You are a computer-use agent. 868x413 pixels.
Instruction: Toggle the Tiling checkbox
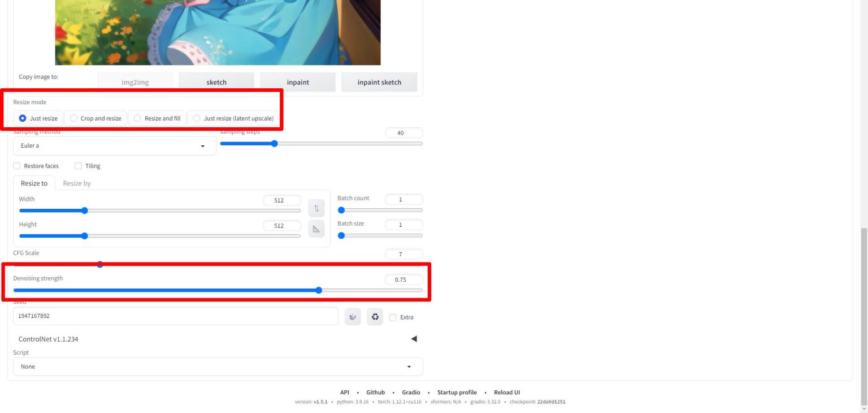point(79,166)
